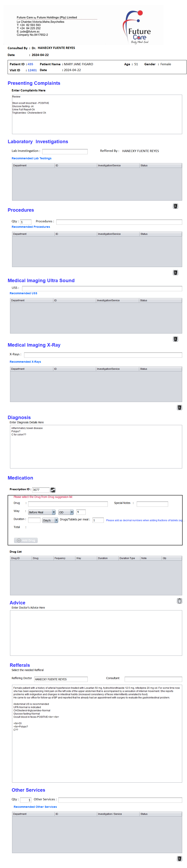The height and width of the screenshot is (868, 187).
Task: Click into the Special Notes field
Action: coord(152,504)
